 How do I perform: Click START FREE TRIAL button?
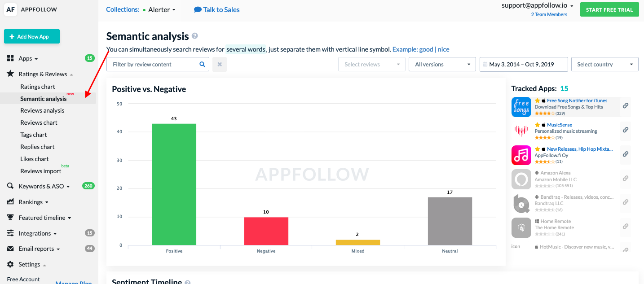(x=609, y=9)
